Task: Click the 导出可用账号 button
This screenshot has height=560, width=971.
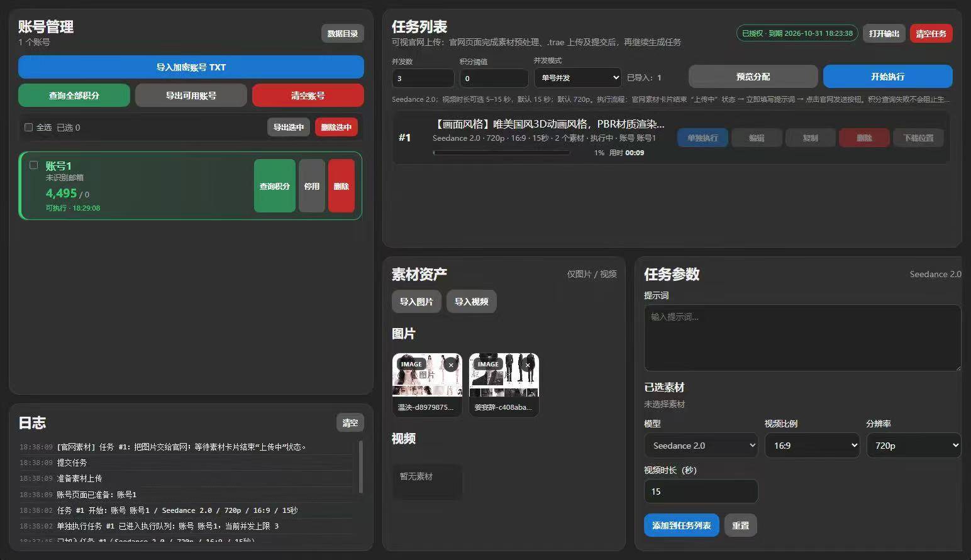Action: [191, 96]
